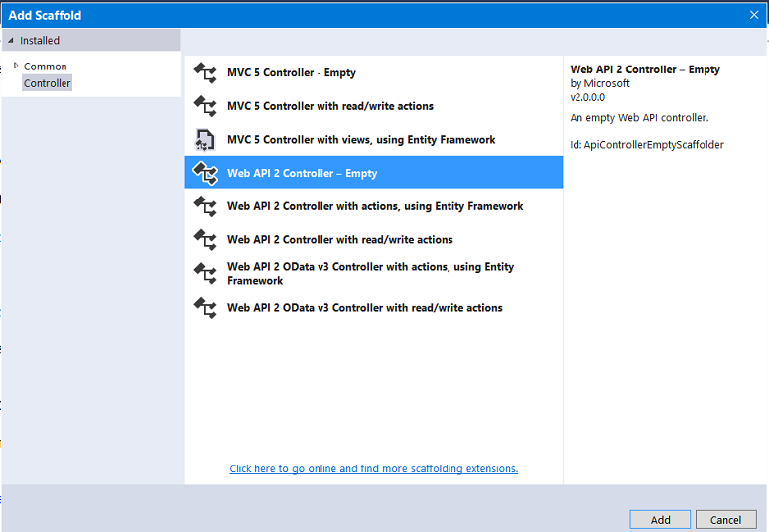769x532 pixels.
Task: Select Web API 2 Controller – Empty row
Action: tap(373, 173)
